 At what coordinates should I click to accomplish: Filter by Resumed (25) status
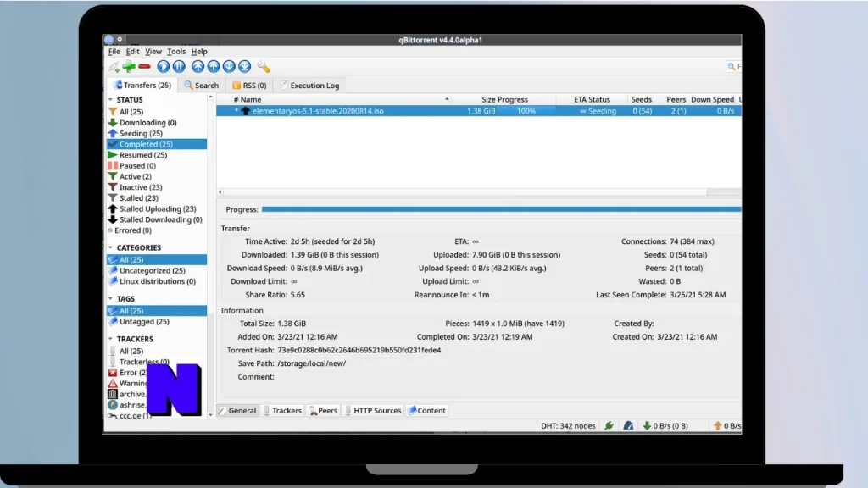[x=142, y=155]
